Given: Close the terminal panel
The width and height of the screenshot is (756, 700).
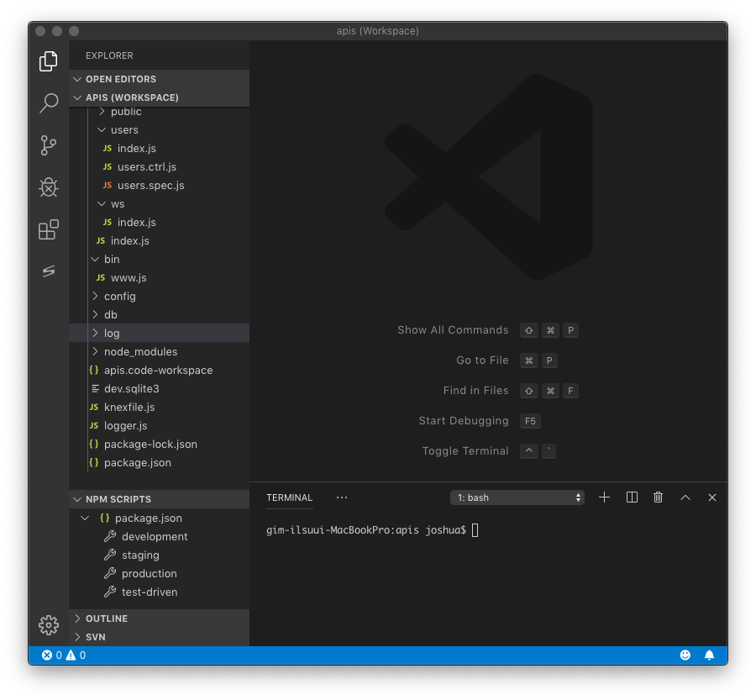Looking at the screenshot, I should (x=712, y=497).
